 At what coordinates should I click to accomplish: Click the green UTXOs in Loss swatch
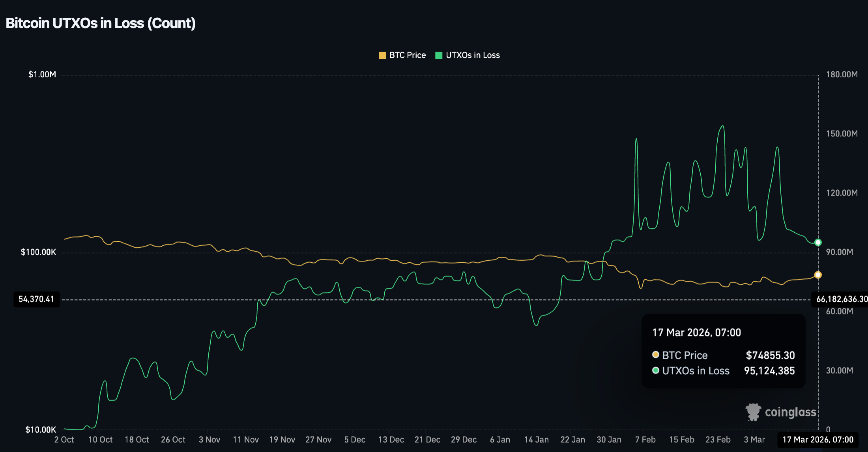click(438, 55)
